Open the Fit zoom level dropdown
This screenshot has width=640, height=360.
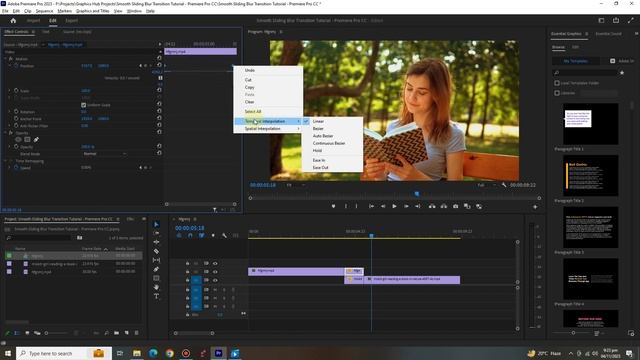pos(296,185)
